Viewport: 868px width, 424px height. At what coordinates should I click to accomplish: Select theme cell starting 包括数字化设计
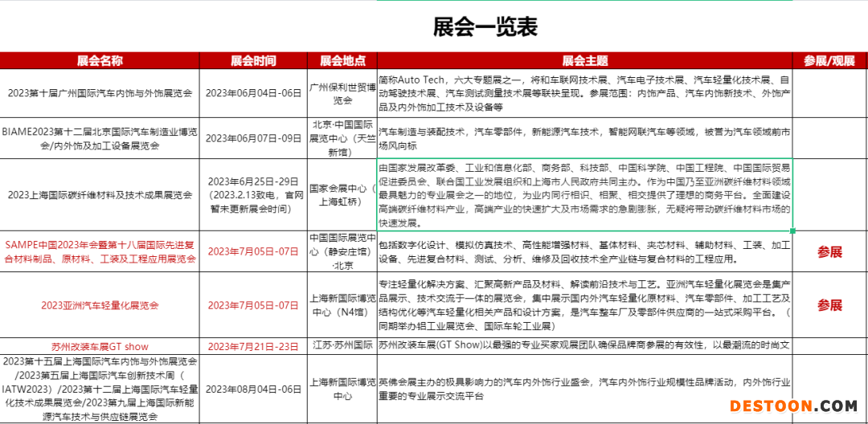[584, 251]
